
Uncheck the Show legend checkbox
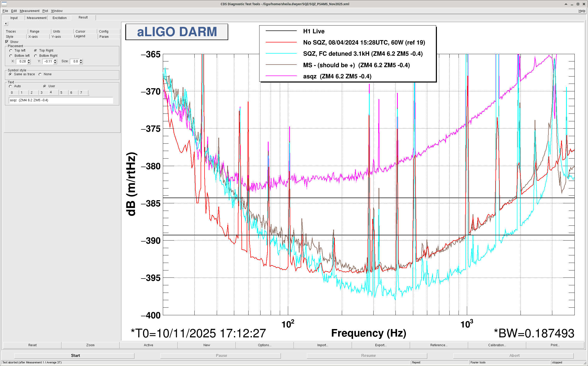7,42
